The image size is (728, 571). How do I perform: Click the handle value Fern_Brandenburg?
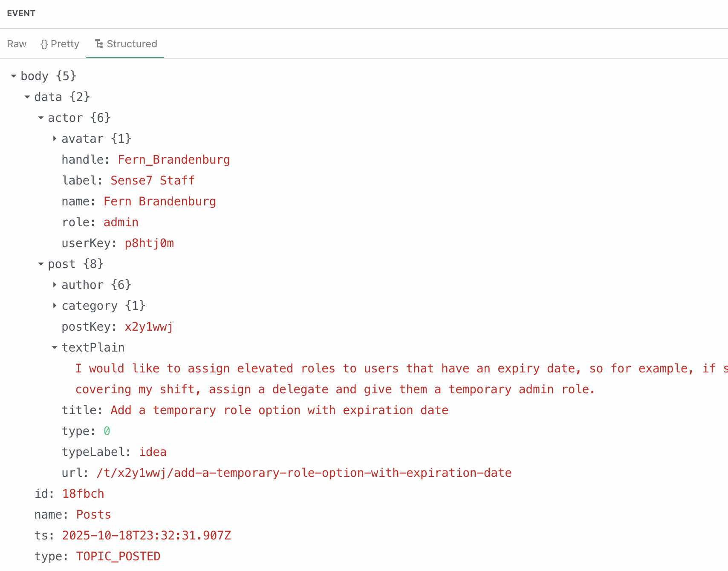click(173, 160)
